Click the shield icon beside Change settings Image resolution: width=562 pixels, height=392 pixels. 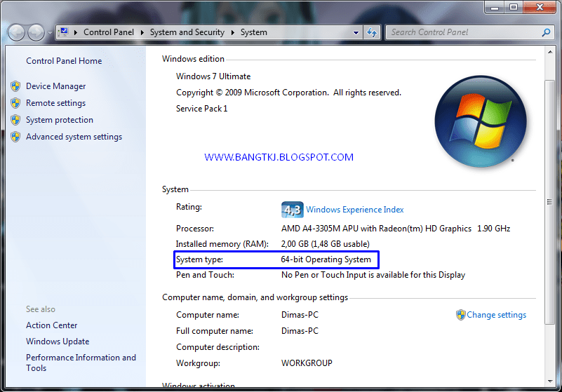(x=460, y=315)
